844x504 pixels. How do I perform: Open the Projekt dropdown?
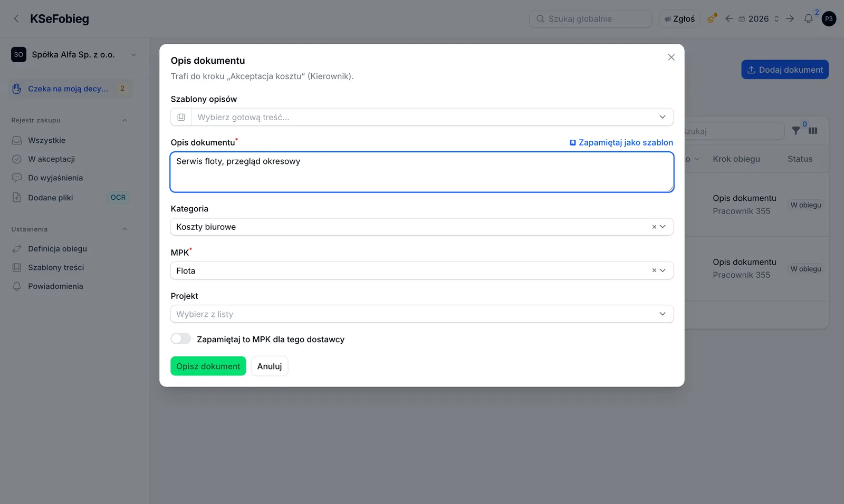pyautogui.click(x=421, y=314)
